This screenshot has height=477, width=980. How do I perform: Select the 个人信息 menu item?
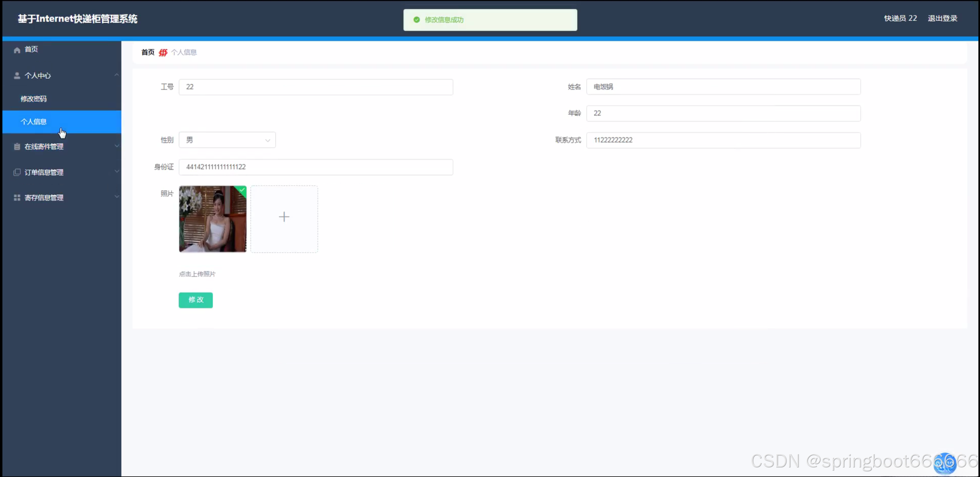(34, 122)
